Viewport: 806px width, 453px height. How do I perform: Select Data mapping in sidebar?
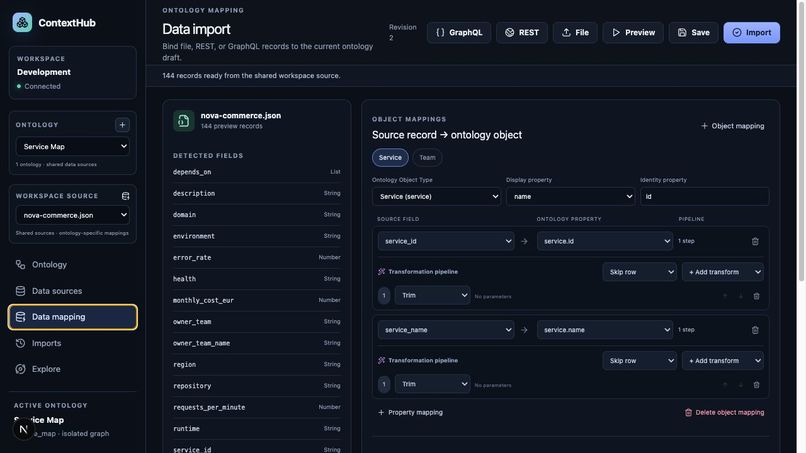[72, 317]
